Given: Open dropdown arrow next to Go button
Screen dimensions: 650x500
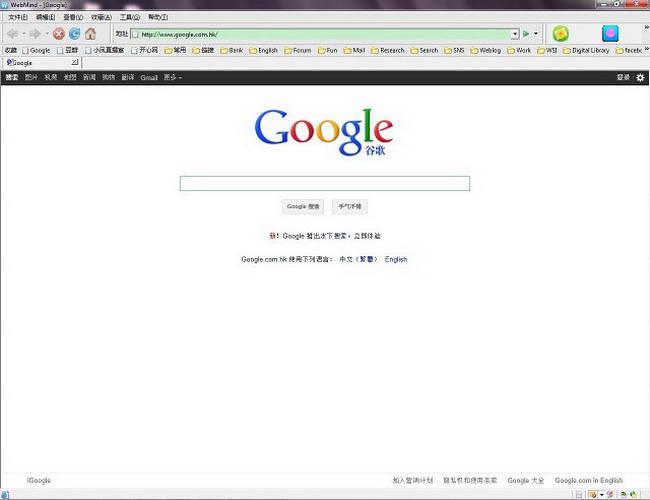Looking at the screenshot, I should (536, 34).
